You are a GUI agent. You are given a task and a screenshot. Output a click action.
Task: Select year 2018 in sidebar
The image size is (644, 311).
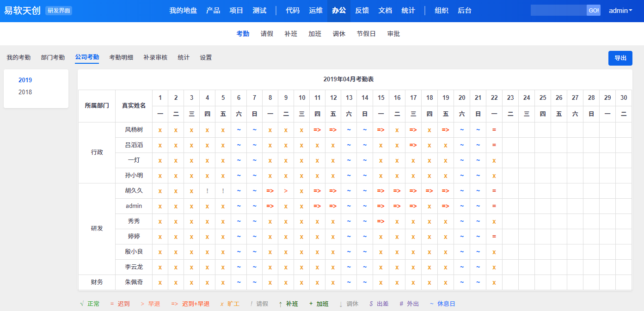coord(25,92)
